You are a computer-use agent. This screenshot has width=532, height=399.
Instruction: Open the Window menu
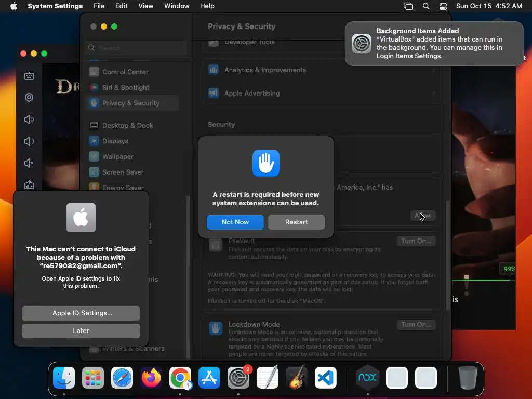(x=177, y=6)
